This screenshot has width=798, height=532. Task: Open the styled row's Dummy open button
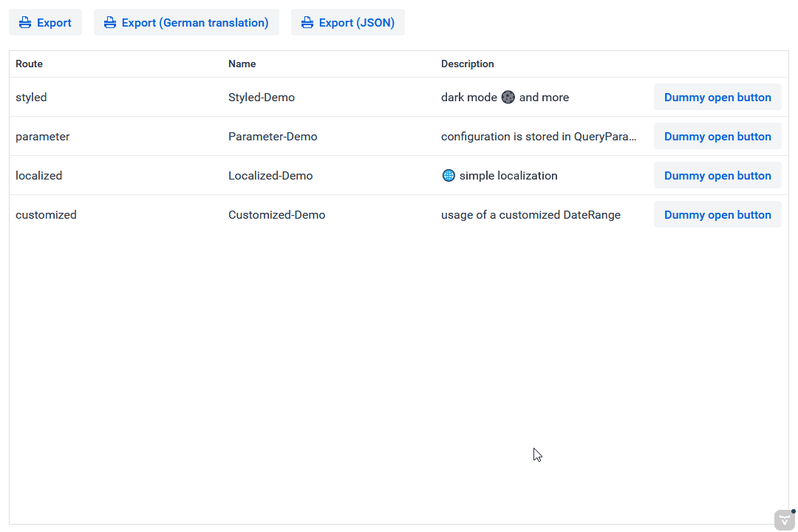[x=717, y=98]
